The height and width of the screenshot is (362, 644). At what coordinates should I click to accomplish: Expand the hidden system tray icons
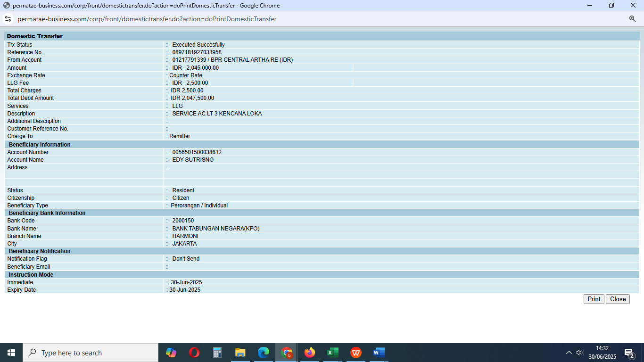569,353
